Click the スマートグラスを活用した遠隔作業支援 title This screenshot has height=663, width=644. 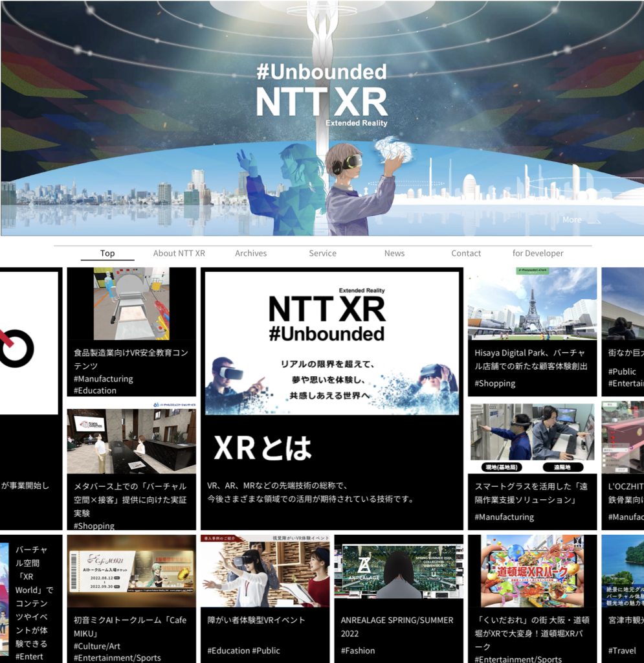(531, 493)
